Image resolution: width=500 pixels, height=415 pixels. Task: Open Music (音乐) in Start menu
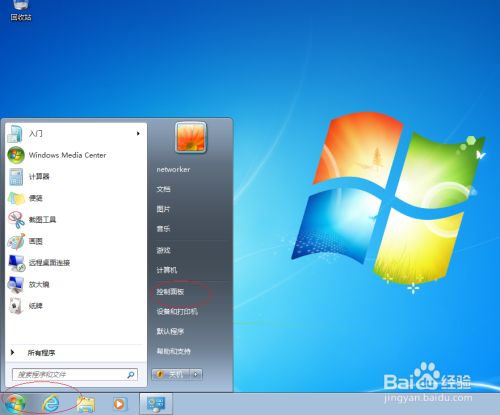pos(163,229)
